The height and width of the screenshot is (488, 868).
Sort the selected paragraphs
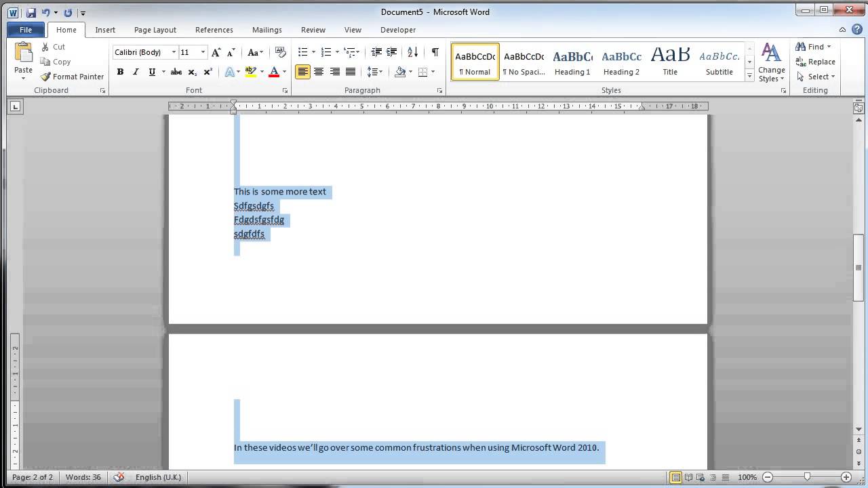point(412,52)
